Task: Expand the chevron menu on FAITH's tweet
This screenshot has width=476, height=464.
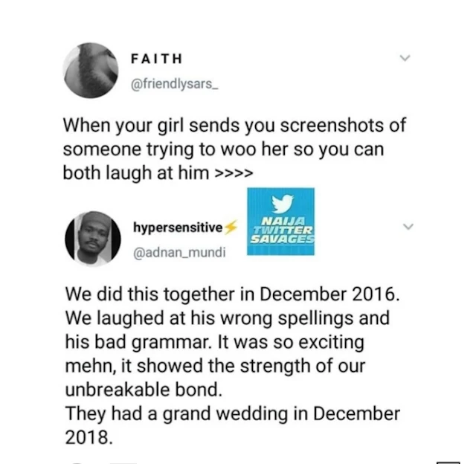Action: tap(405, 58)
